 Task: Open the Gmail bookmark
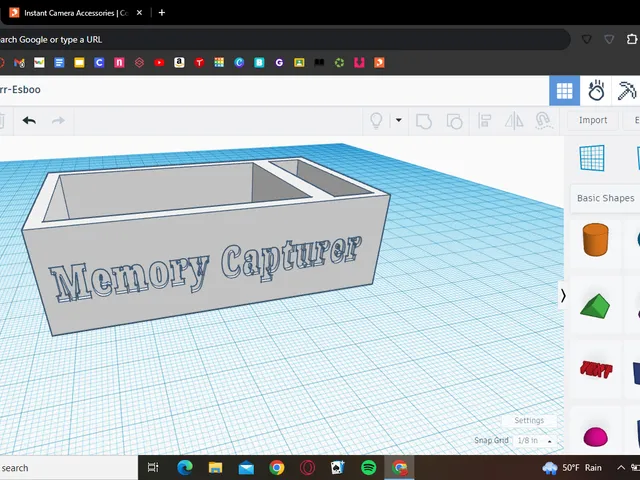pos(19,62)
